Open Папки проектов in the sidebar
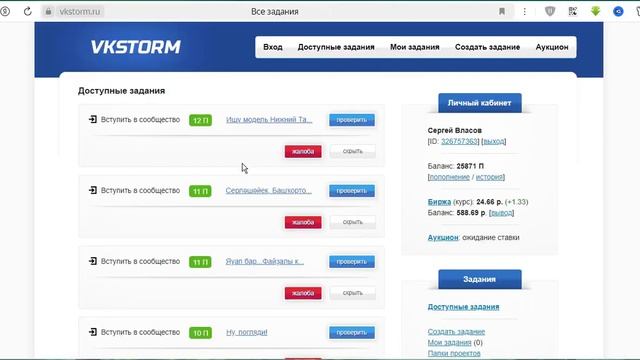The height and width of the screenshot is (360, 640). (454, 353)
